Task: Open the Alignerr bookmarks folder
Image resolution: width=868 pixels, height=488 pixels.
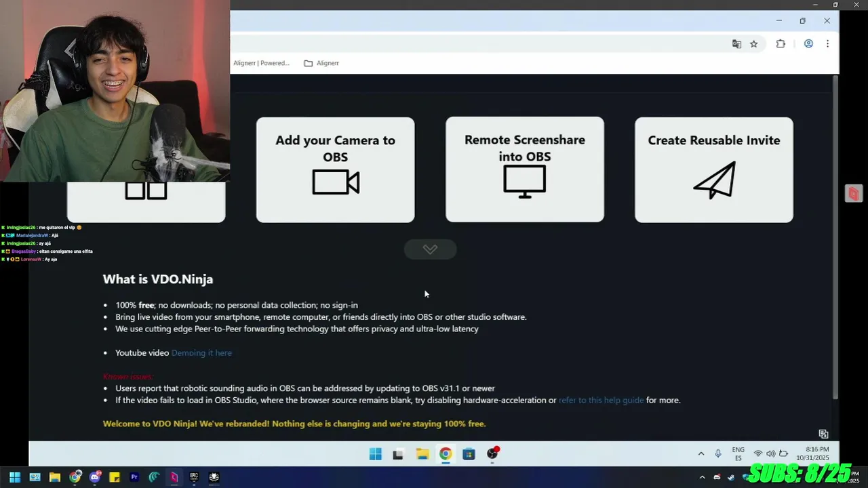Action: tap(321, 63)
